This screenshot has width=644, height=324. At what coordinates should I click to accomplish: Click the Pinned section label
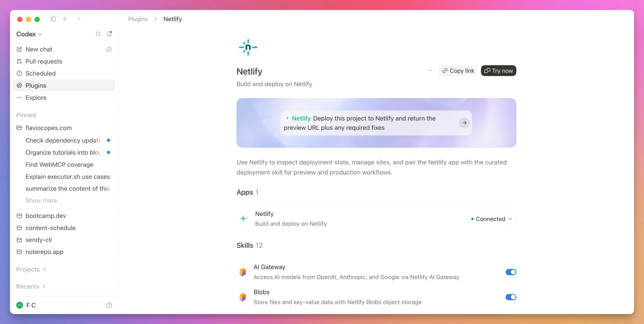point(26,115)
